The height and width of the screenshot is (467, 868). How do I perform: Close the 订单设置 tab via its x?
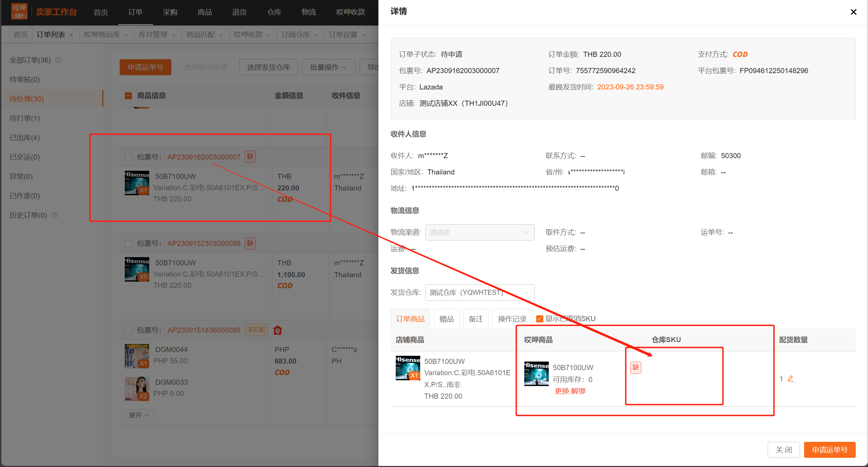coord(364,35)
